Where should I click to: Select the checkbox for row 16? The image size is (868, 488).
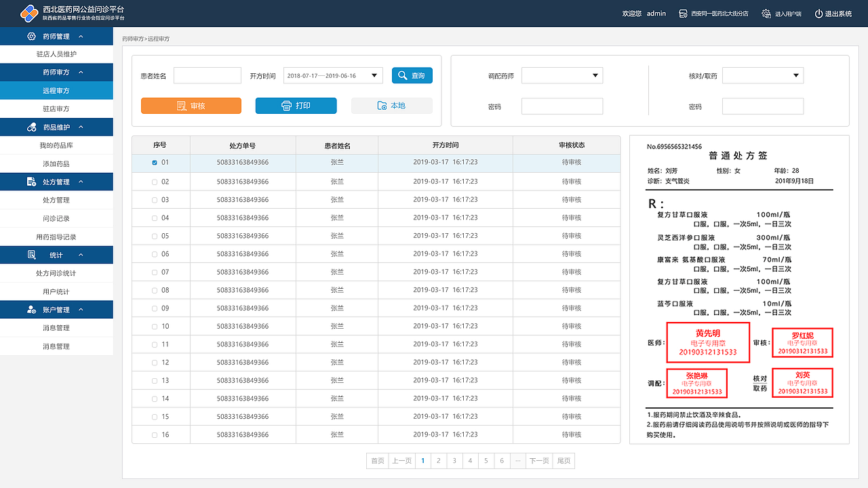tap(155, 435)
